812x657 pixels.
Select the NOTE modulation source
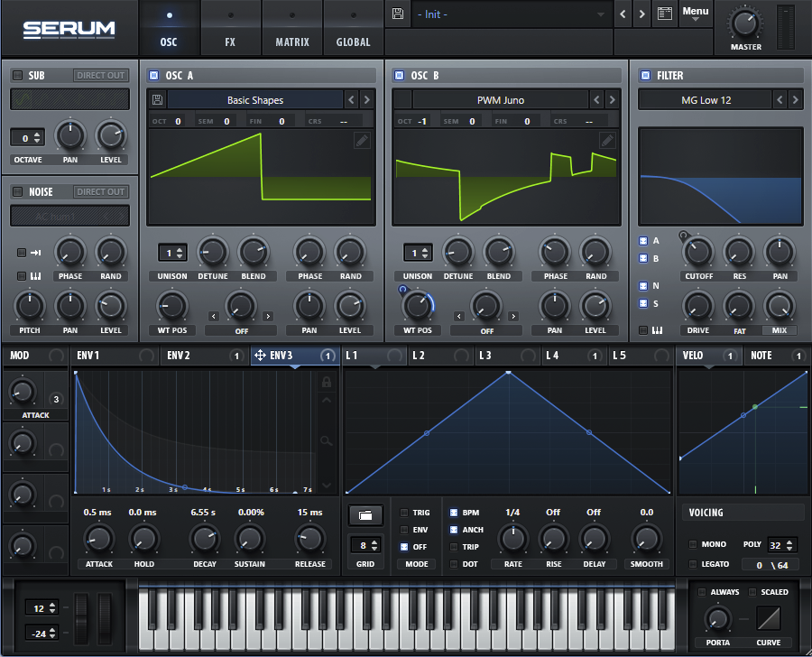tap(776, 356)
